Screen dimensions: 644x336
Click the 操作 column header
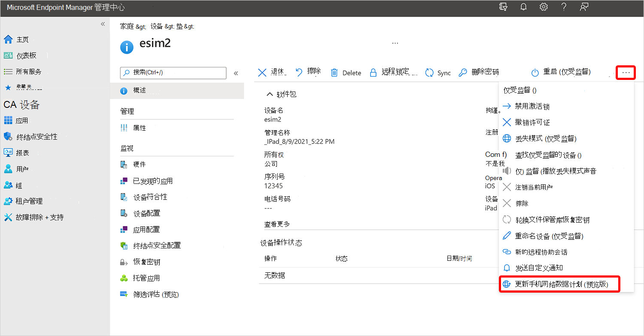pos(270,259)
